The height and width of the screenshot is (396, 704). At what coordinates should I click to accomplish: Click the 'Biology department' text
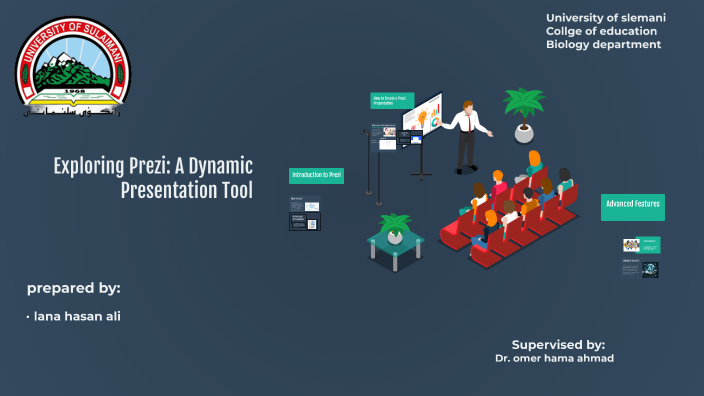[x=603, y=44]
